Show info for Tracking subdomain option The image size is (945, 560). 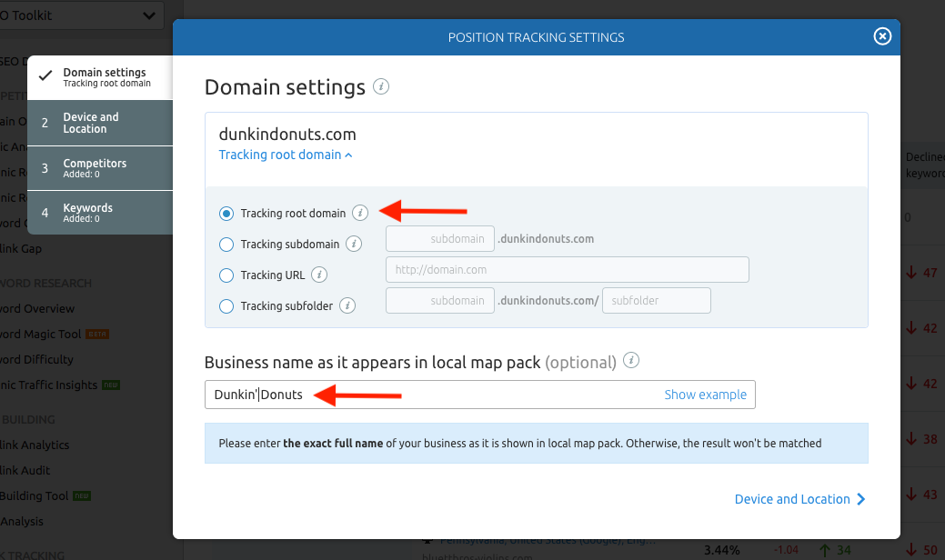click(x=354, y=244)
